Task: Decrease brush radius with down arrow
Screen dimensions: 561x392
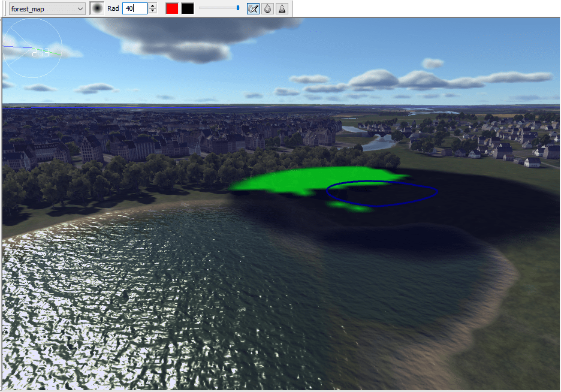Action: [x=152, y=11]
